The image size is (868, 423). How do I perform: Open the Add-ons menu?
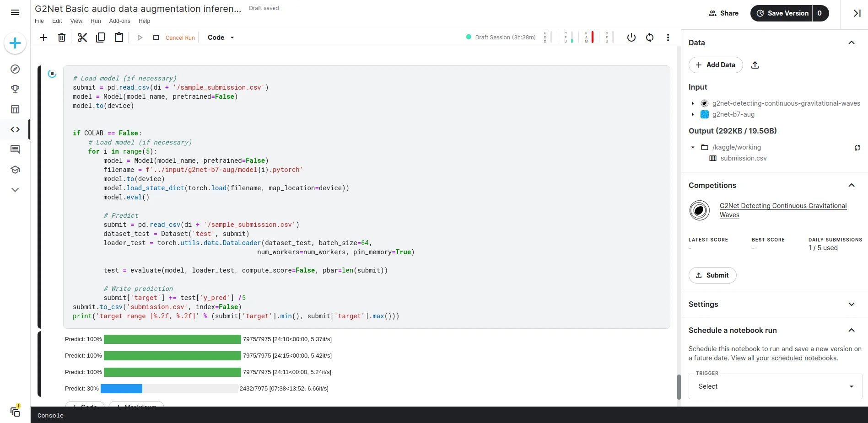(119, 21)
